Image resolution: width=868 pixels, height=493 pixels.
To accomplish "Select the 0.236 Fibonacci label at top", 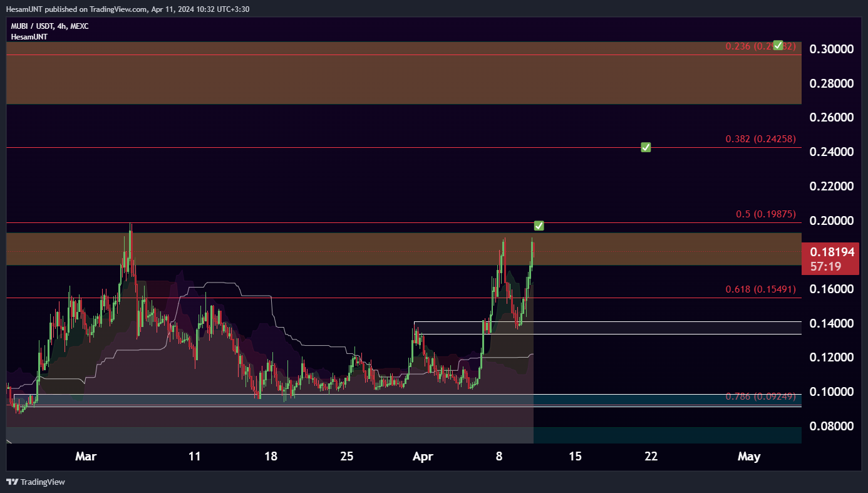I will coord(760,46).
